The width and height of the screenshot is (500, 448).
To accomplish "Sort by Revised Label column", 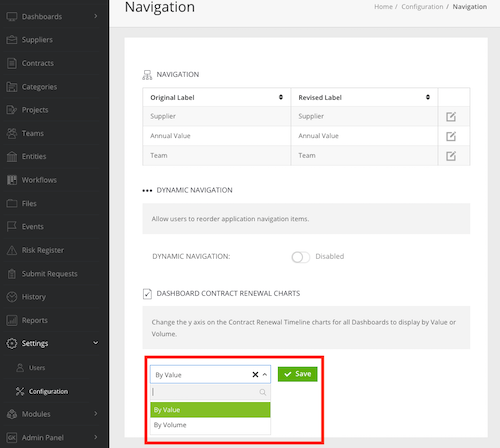I will pos(428,97).
